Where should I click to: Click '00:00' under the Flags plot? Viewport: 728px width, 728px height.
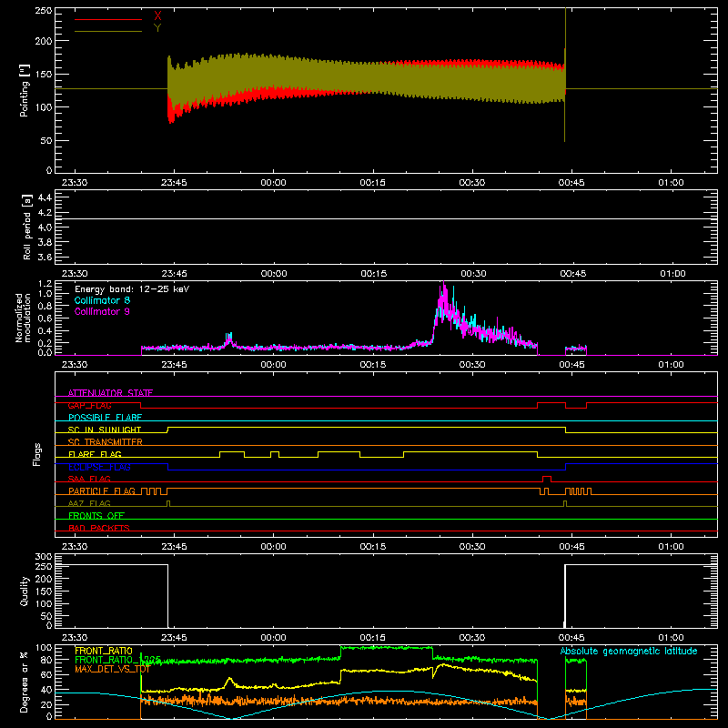pos(274,547)
